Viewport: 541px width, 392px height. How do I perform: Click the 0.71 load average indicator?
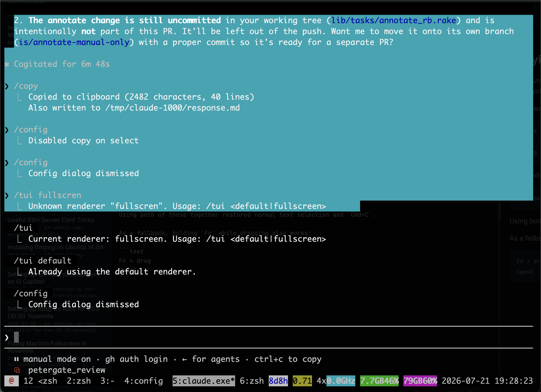click(302, 381)
